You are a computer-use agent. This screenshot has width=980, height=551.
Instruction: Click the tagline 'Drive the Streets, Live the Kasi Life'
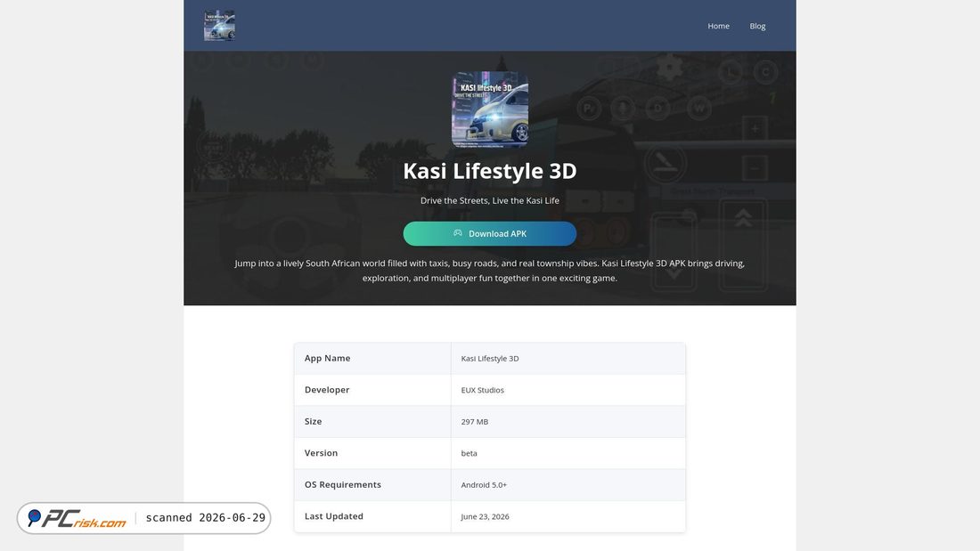tap(490, 200)
